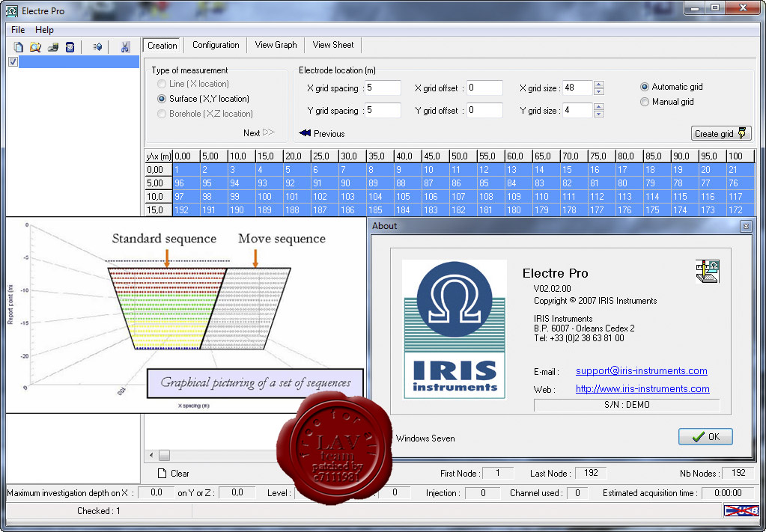Select Surface (X,Y location) radio button
Viewport: 766px width, 532px height.
(162, 99)
